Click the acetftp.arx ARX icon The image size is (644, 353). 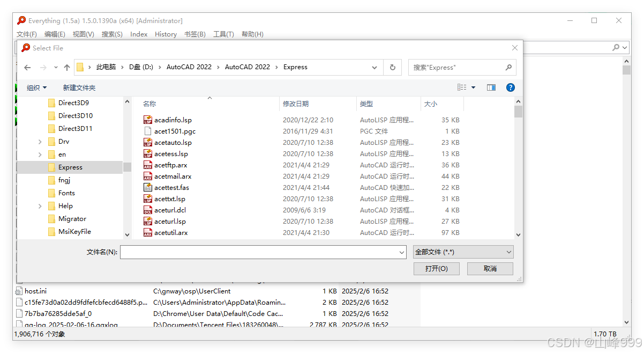[148, 165]
